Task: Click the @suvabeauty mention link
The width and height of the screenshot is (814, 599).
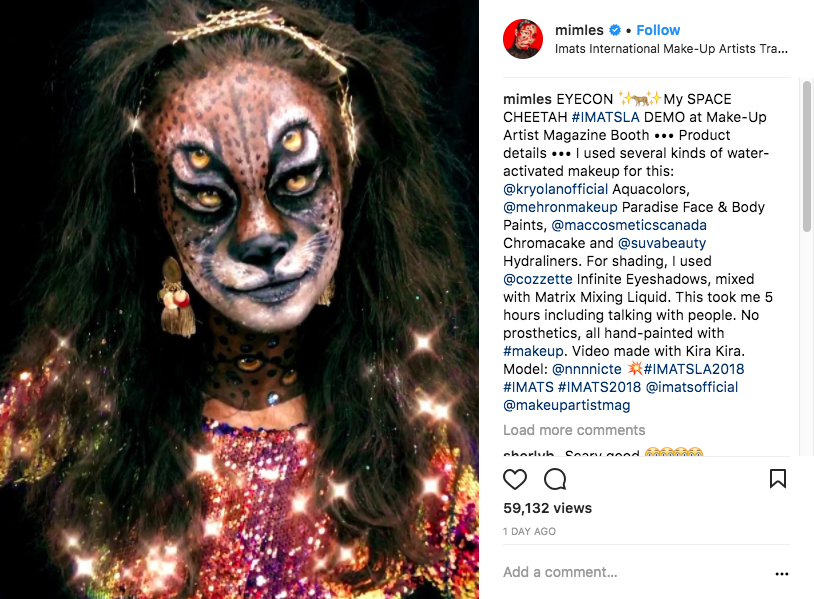Action: pyautogui.click(x=662, y=243)
